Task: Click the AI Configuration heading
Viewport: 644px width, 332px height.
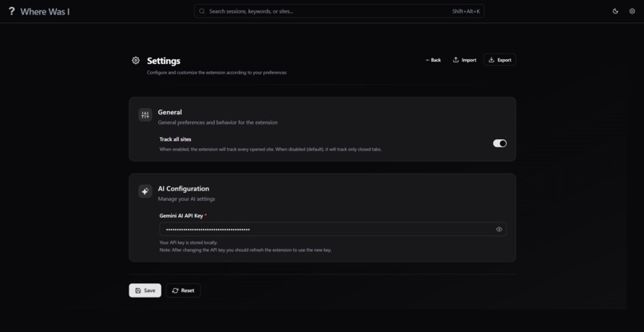Action: tap(184, 189)
